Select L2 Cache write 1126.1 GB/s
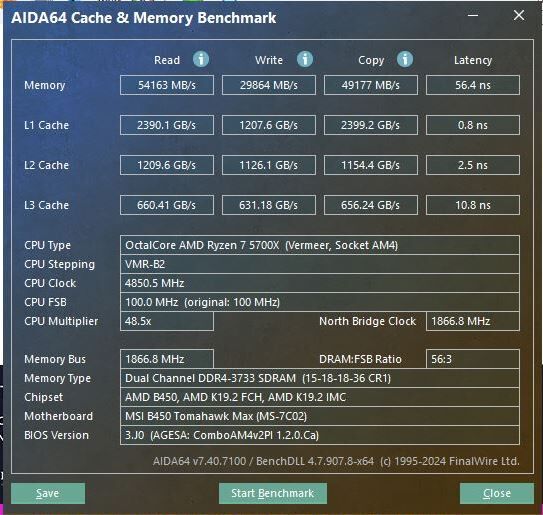Screen dimensions: 543x515 (x=269, y=165)
